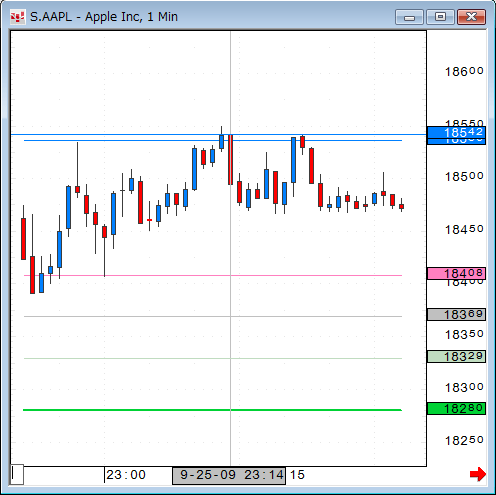The width and height of the screenshot is (496, 495).
Task: Click the 15 time axis label
Action: 297,475
